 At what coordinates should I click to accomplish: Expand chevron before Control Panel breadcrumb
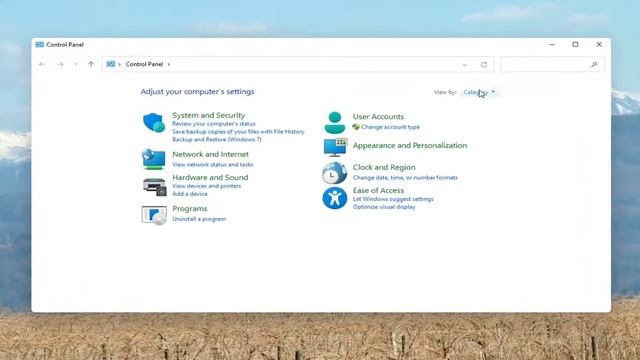(x=120, y=64)
